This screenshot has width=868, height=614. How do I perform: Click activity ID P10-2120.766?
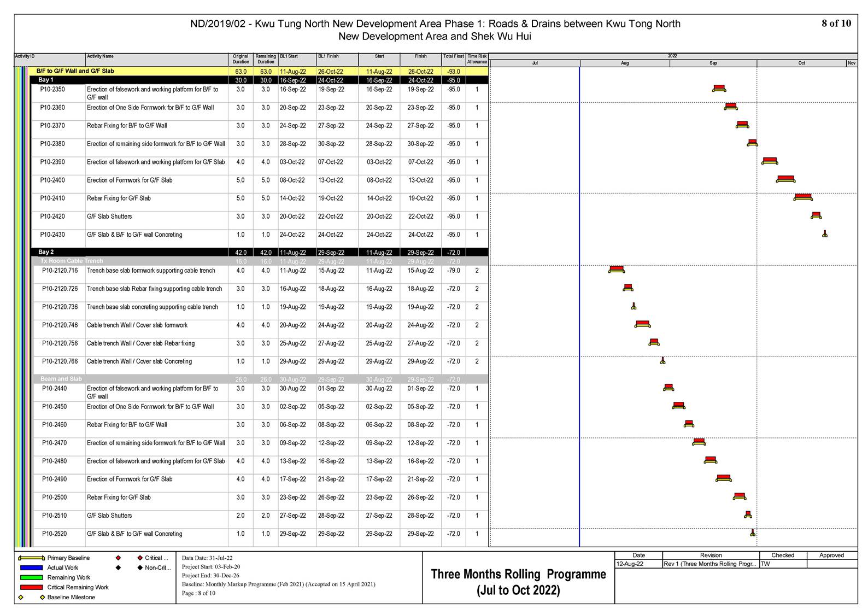[60, 361]
